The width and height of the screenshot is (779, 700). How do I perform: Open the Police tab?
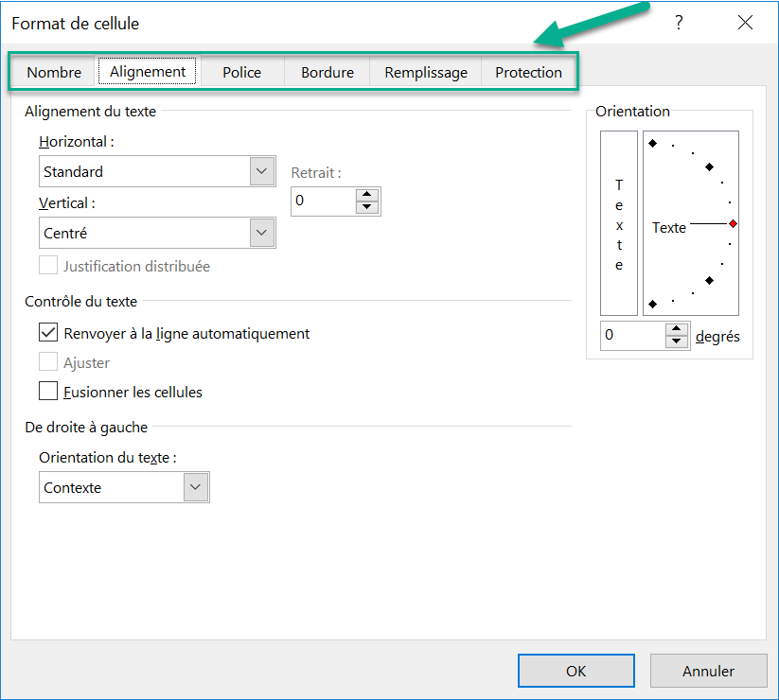pyautogui.click(x=241, y=73)
